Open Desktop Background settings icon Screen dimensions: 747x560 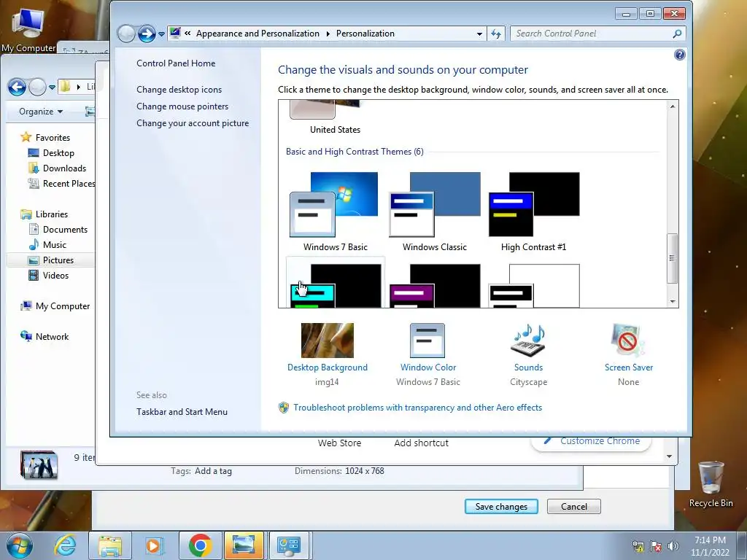point(328,340)
